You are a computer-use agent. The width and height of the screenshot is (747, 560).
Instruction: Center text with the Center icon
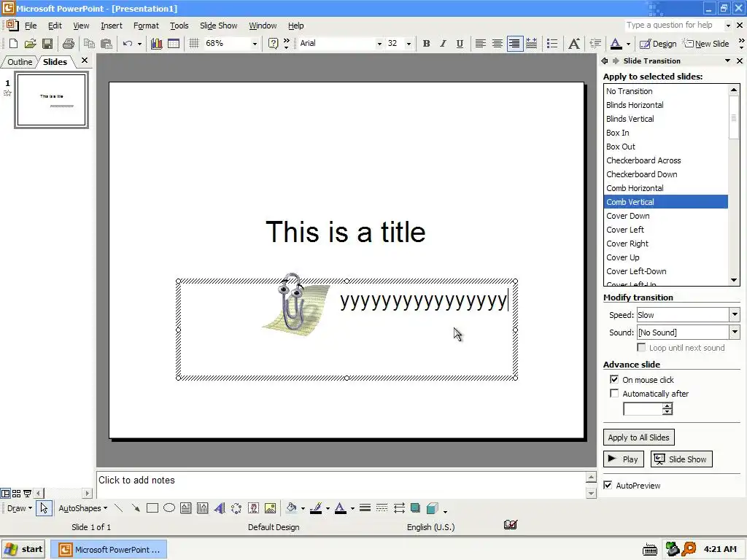point(498,43)
